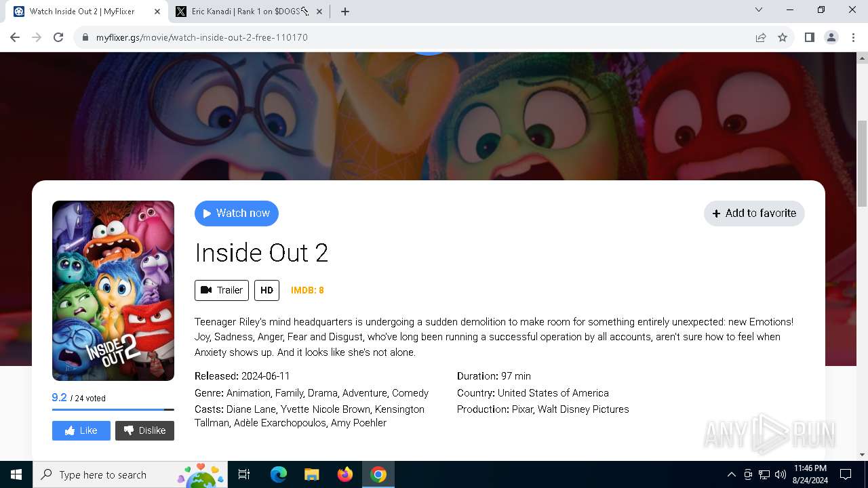Click the IMDB: 8 rating label
This screenshot has height=488, width=868.
pos(307,290)
